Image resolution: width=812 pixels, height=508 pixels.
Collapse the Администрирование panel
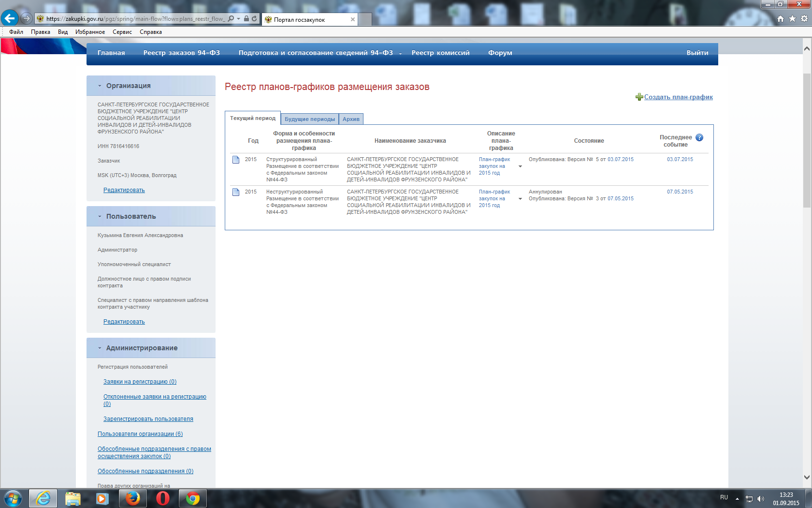point(100,348)
